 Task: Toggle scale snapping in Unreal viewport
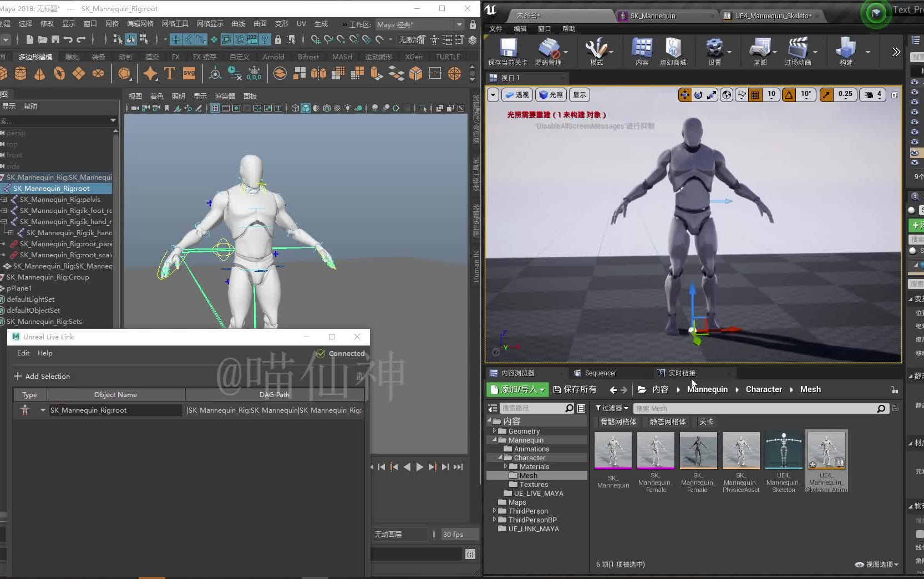(x=826, y=95)
